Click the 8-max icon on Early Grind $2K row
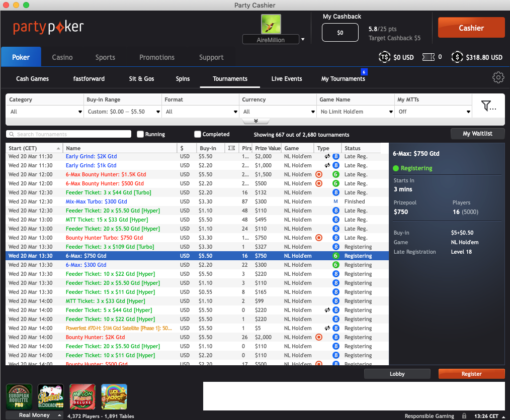The width and height of the screenshot is (510, 420). 335,156
